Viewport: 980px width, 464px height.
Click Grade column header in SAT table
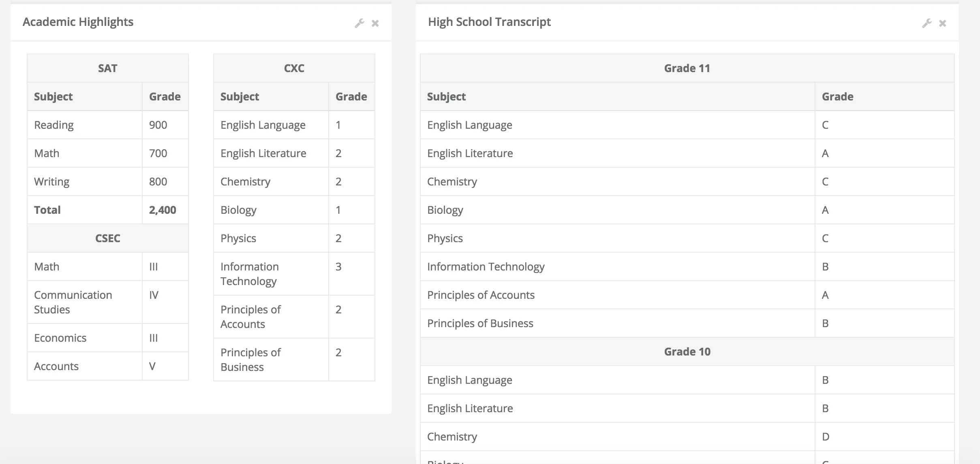coord(165,96)
